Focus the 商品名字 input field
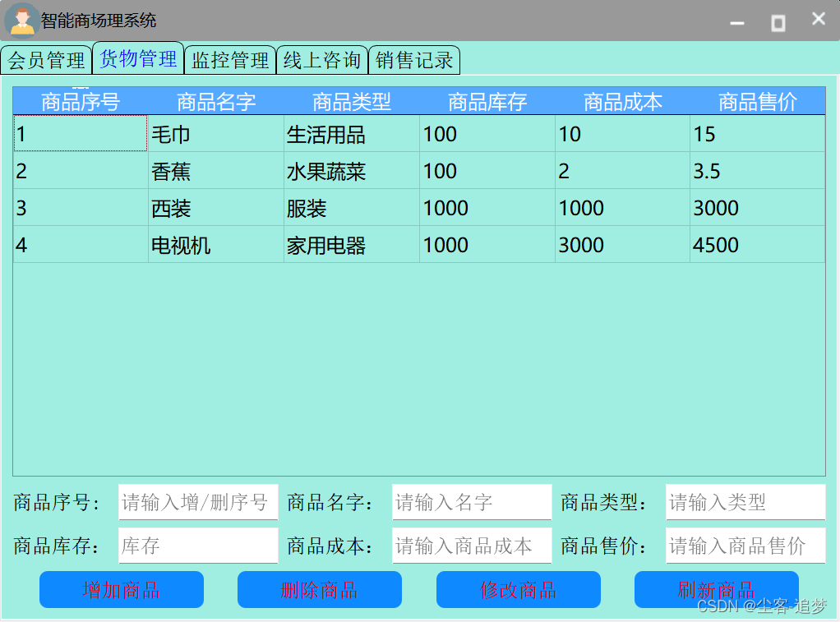This screenshot has width=840, height=622. click(x=472, y=502)
